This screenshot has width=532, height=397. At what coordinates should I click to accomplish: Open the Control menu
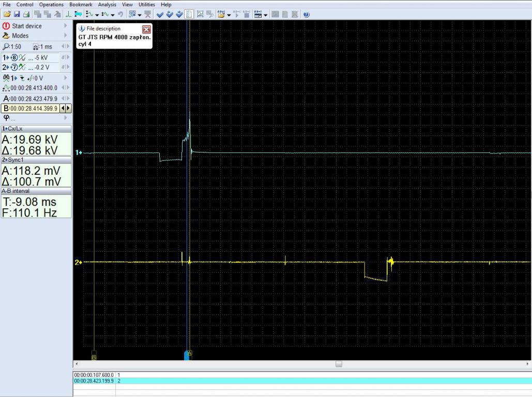25,5
